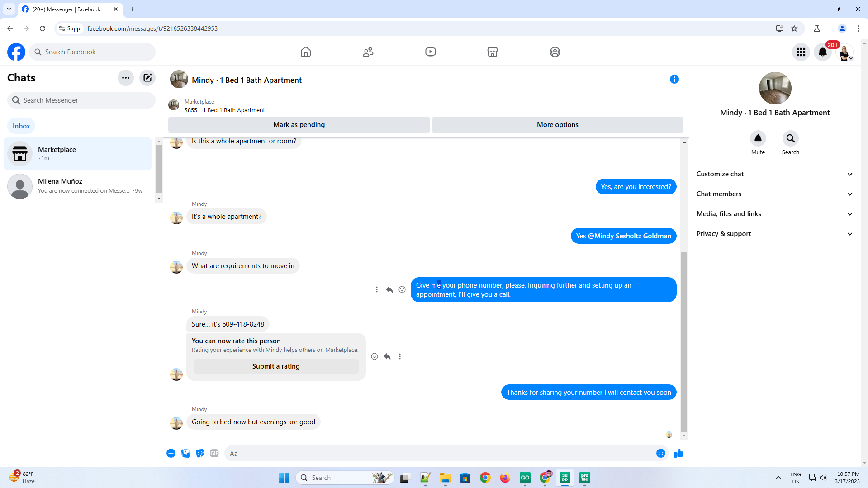The width and height of the screenshot is (868, 488).
Task: Click the conversation scrollbar thumb
Action: 684,341
